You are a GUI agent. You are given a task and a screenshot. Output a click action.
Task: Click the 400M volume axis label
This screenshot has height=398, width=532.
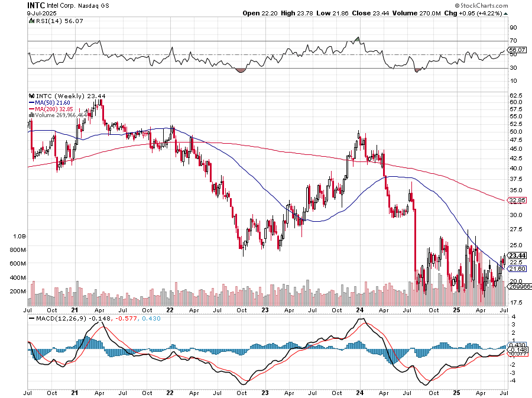pos(18,277)
